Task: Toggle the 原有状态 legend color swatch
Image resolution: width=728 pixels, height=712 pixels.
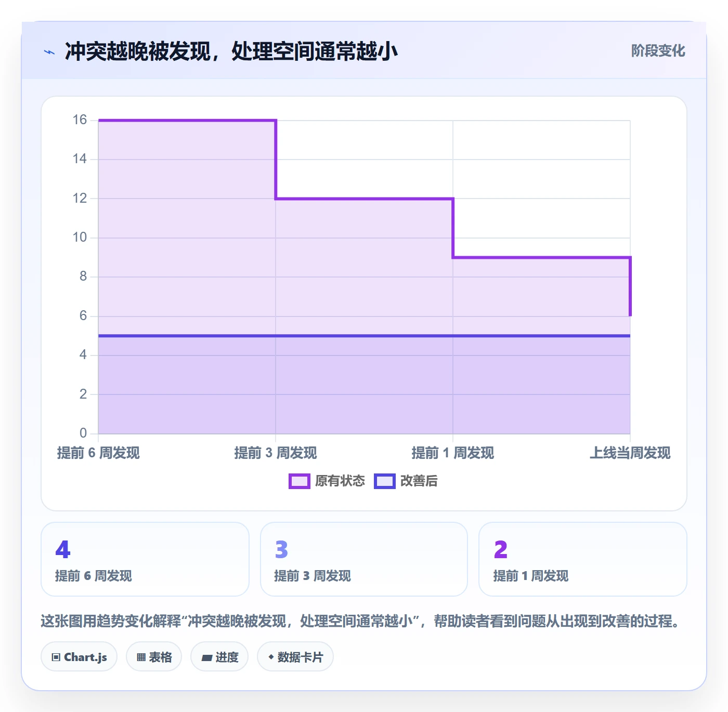Action: (x=300, y=481)
